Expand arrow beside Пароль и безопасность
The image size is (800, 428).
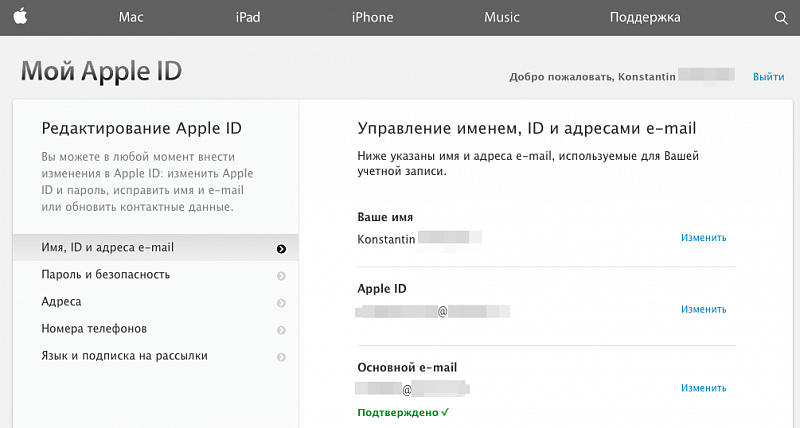pos(282,275)
